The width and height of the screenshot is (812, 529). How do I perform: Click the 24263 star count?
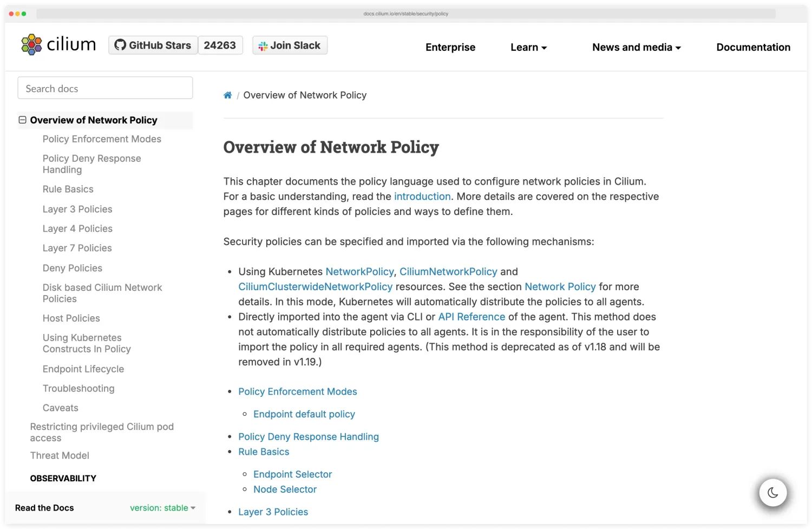[x=220, y=45]
